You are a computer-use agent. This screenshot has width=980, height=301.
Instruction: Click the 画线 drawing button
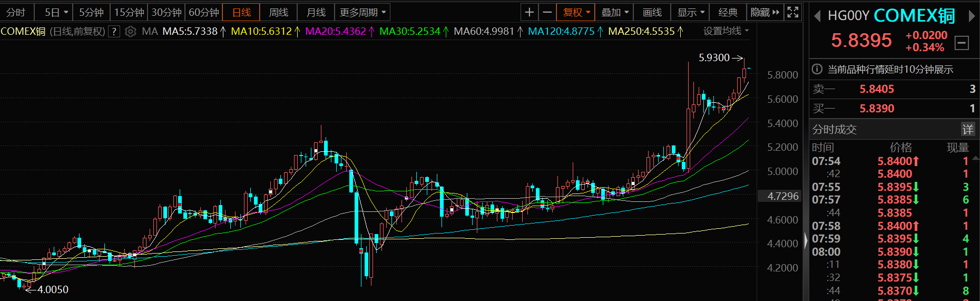pos(652,12)
